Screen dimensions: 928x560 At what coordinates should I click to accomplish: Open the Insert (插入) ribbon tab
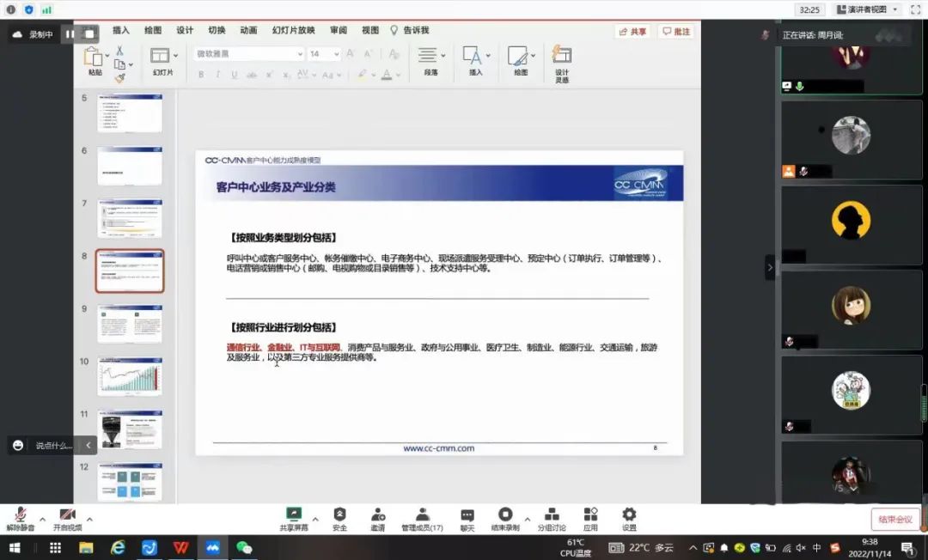121,30
